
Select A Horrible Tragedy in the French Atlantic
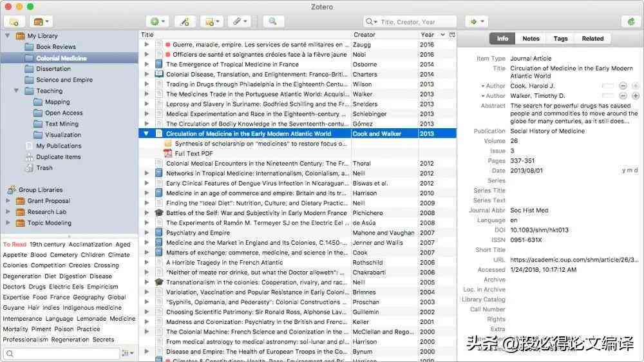pos(298,262)
